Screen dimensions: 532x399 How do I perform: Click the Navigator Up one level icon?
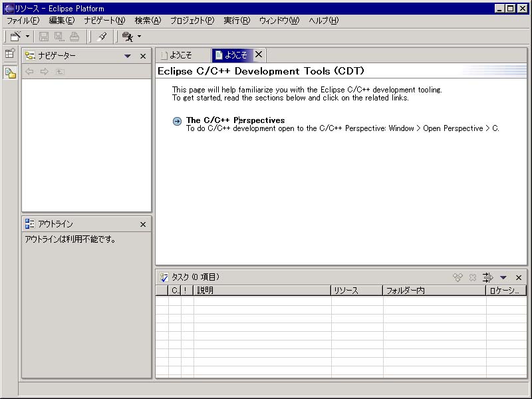(60, 72)
